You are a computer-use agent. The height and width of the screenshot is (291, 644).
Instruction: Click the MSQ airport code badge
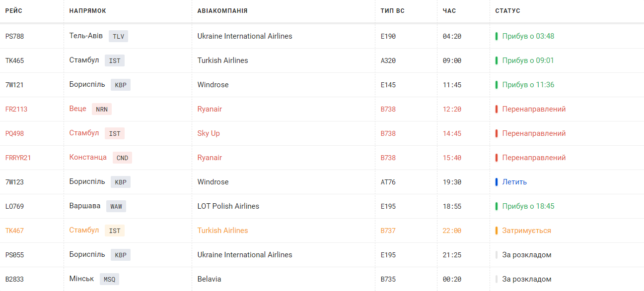click(109, 279)
